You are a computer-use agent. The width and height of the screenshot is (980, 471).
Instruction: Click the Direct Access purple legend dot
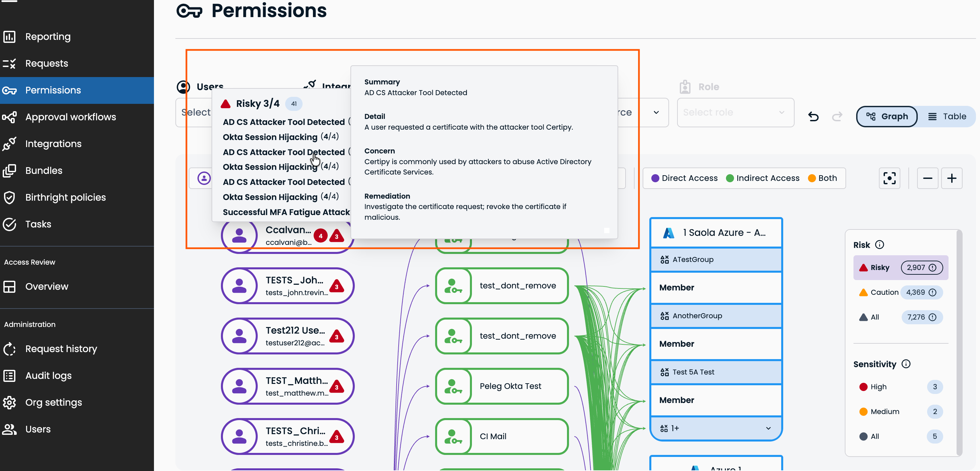pos(655,178)
